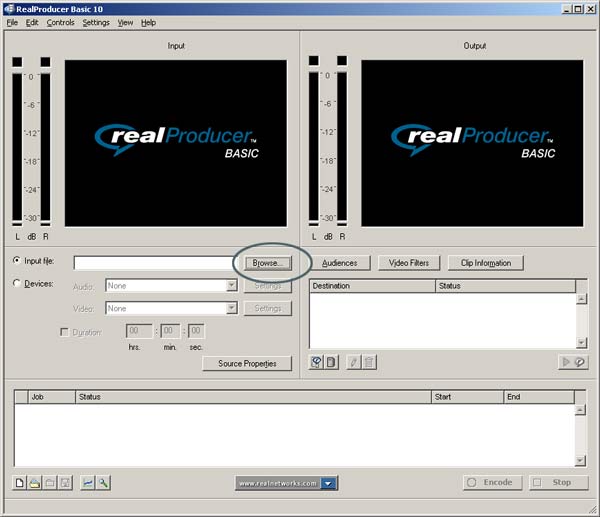This screenshot has width=600, height=517.
Task: Open the Help menu
Action: pyautogui.click(x=148, y=23)
